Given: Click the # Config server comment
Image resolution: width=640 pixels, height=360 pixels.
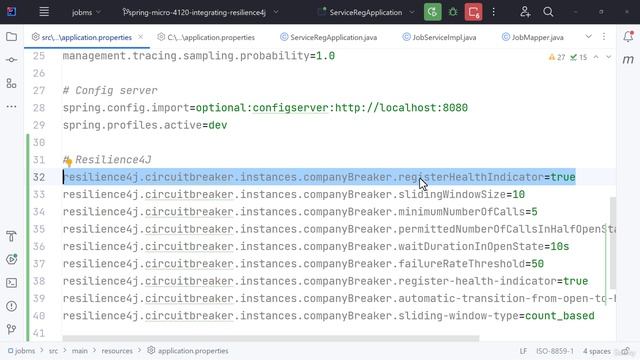Looking at the screenshot, I should point(110,91).
